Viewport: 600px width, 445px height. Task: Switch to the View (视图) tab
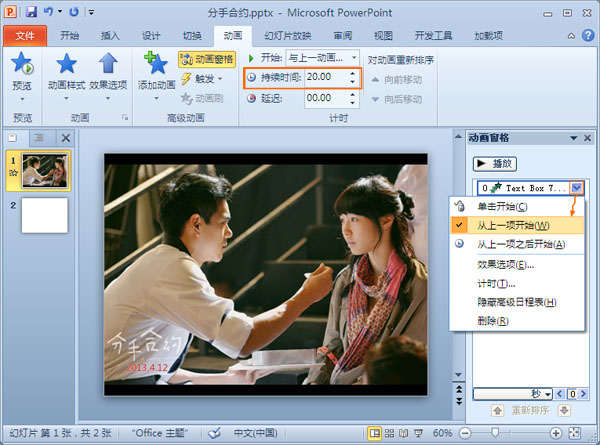383,36
